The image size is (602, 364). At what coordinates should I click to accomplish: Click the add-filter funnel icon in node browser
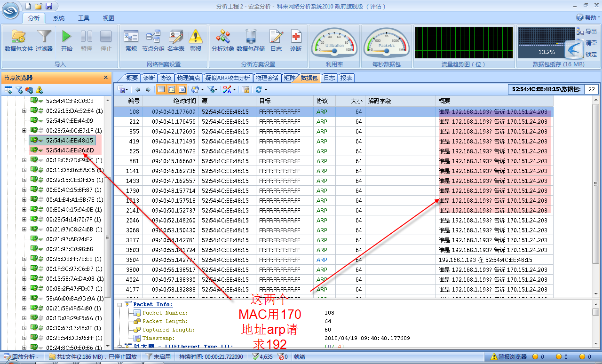point(19,89)
